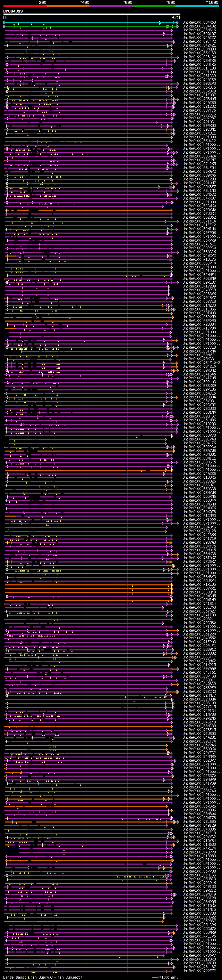Select label UniRef100_Q5RGR6
This screenshot has height=980, width=222.
[x=199, y=806]
